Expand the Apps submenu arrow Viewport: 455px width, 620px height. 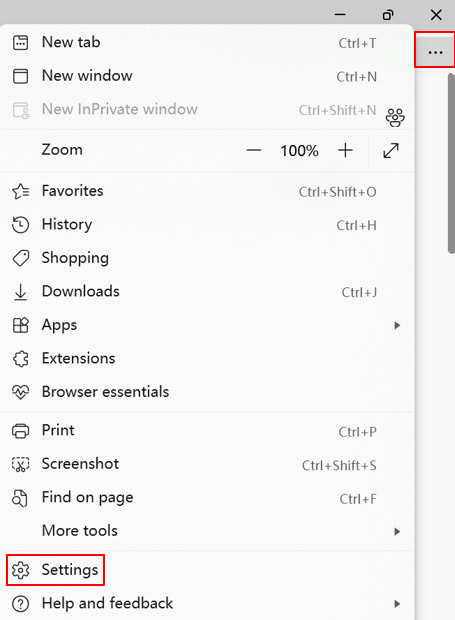(x=397, y=325)
